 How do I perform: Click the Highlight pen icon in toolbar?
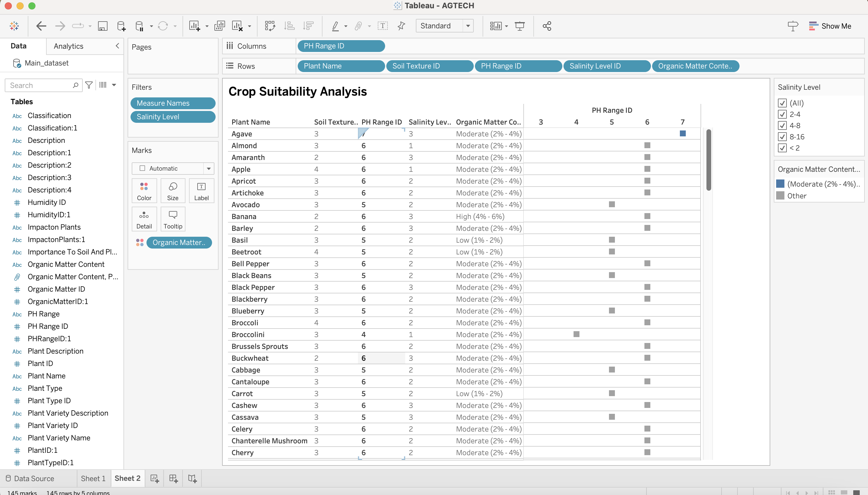pyautogui.click(x=336, y=26)
